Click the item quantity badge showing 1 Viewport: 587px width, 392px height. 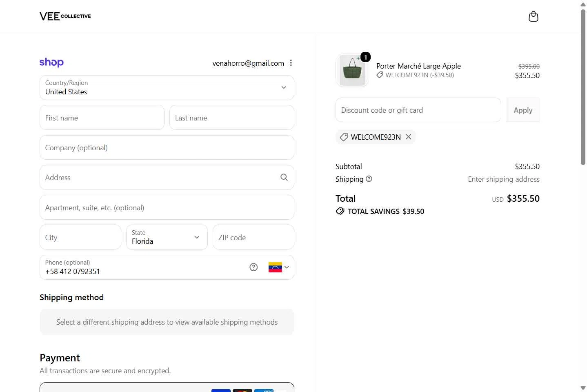tap(365, 57)
